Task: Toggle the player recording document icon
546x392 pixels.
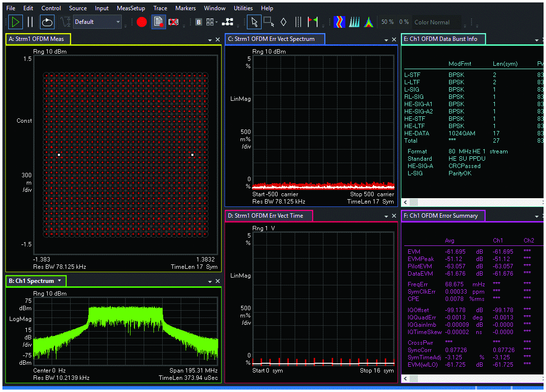Action: coord(158,22)
